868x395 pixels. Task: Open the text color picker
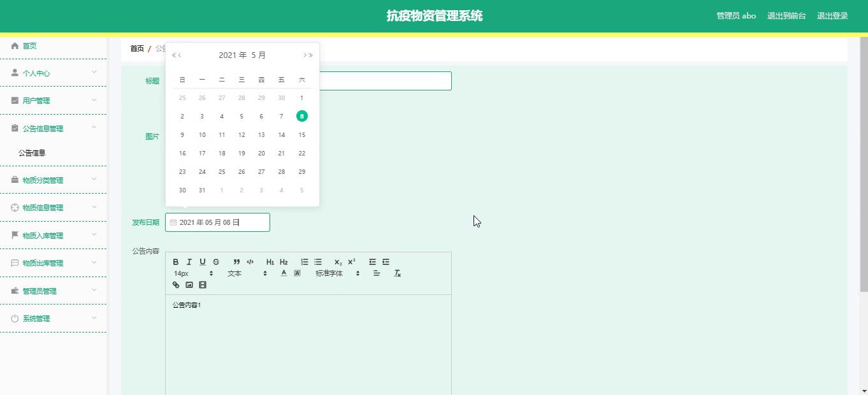pos(284,273)
